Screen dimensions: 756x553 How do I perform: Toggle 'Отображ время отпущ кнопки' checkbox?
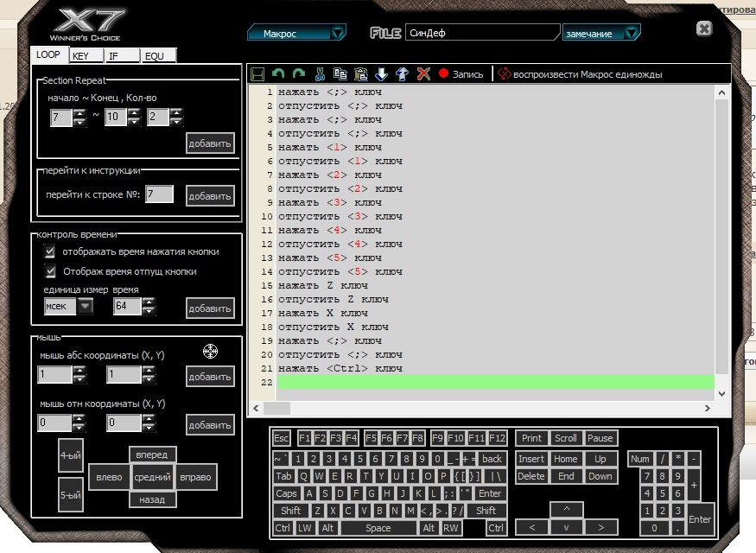[x=50, y=271]
